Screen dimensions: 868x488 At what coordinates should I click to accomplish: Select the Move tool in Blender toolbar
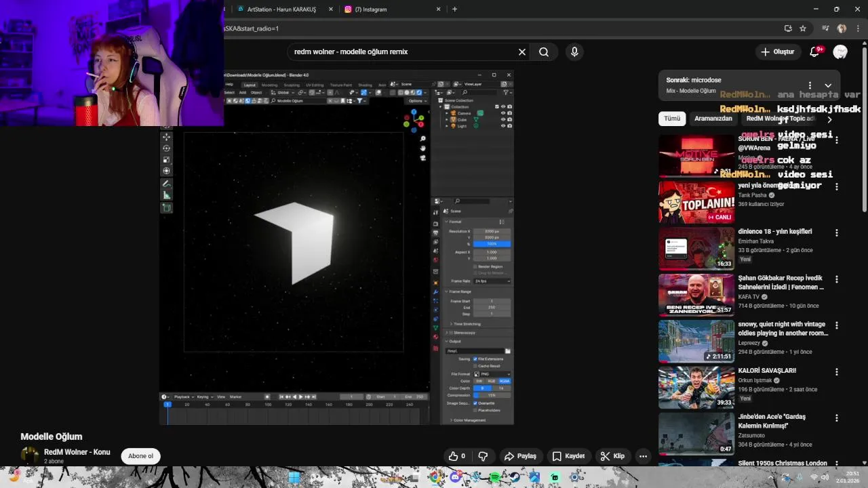coord(166,137)
